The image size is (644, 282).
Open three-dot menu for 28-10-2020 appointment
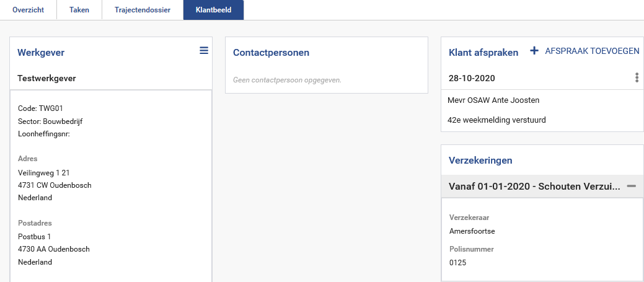(x=637, y=77)
